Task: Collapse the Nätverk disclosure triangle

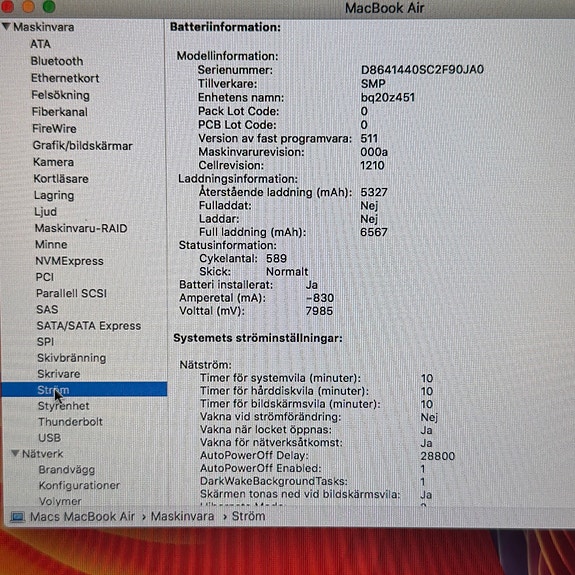Action: tap(15, 454)
